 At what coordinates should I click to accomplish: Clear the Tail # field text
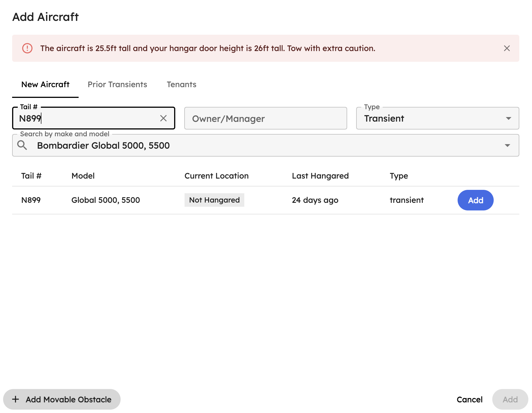click(163, 118)
